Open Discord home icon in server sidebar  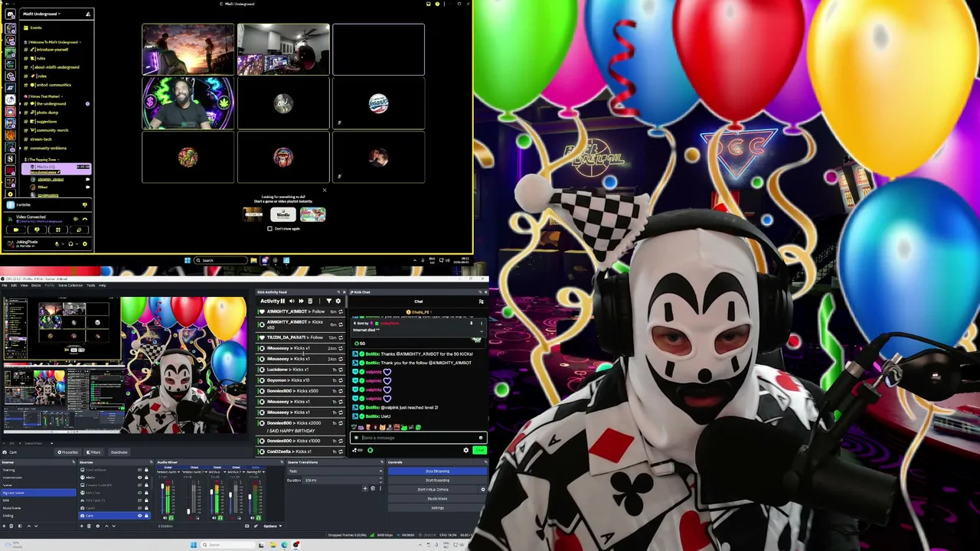click(10, 14)
